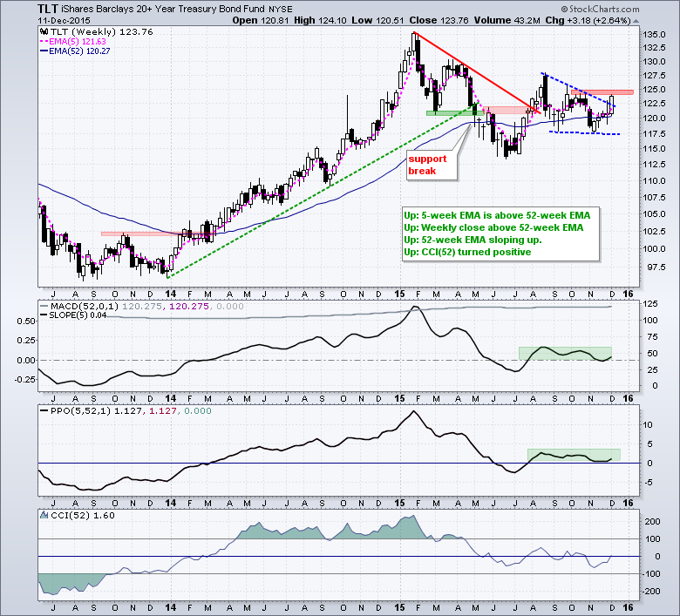Click the MACD(52,0,1) indicator label

[85, 306]
